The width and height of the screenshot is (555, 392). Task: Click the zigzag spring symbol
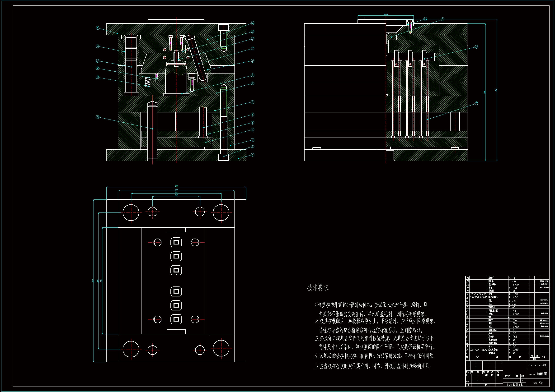click(147, 82)
